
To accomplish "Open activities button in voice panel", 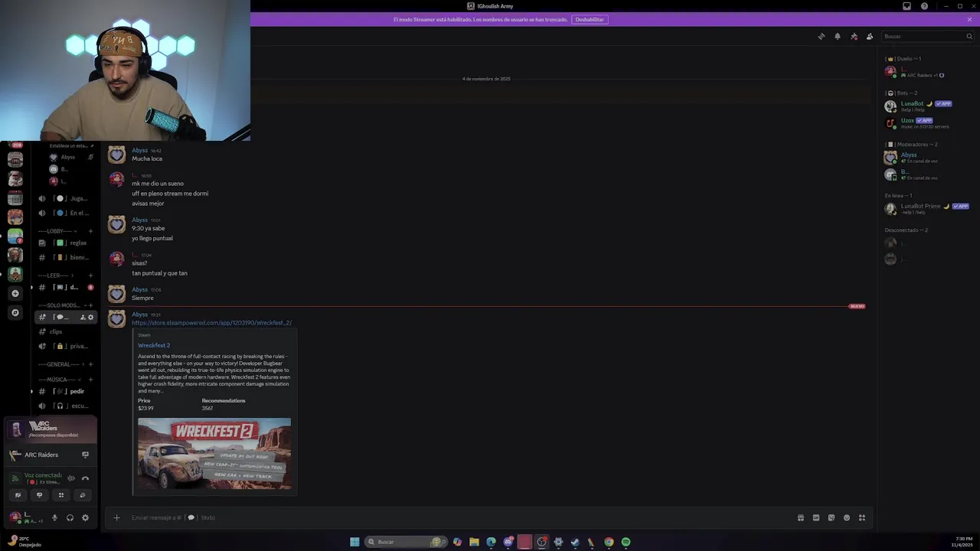I will point(61,495).
